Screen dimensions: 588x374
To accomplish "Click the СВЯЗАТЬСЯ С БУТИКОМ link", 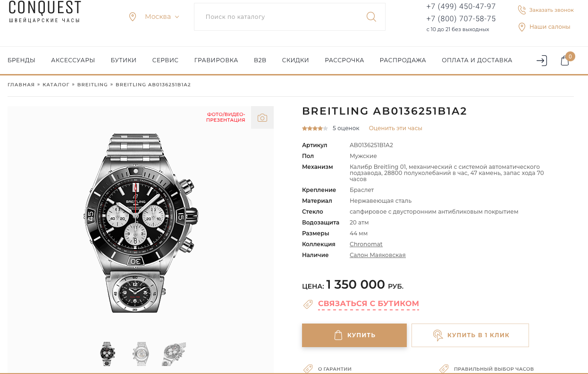I will pos(369,304).
